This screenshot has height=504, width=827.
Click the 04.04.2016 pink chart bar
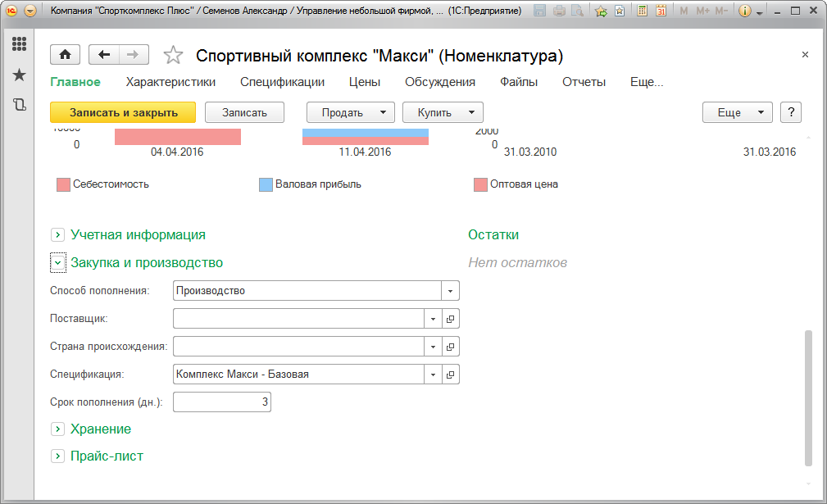(178, 137)
